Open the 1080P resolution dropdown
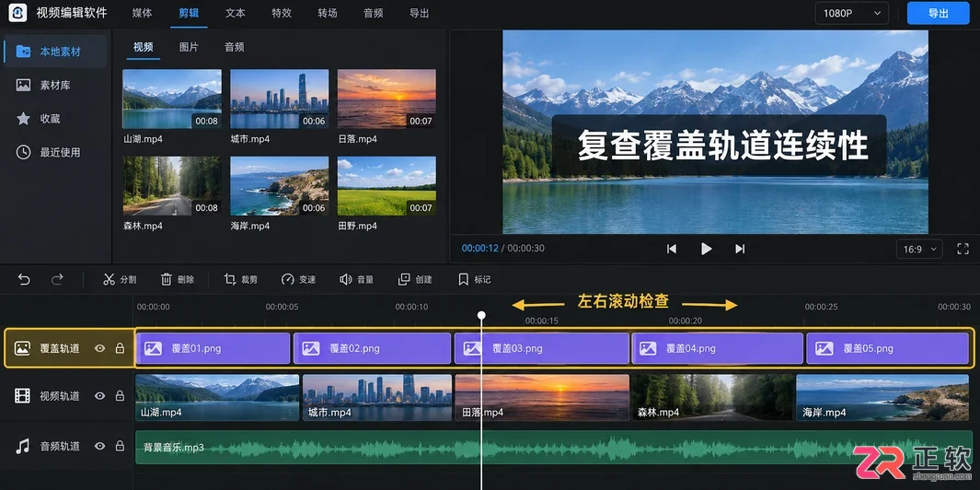Image resolution: width=980 pixels, height=490 pixels. 852,13
